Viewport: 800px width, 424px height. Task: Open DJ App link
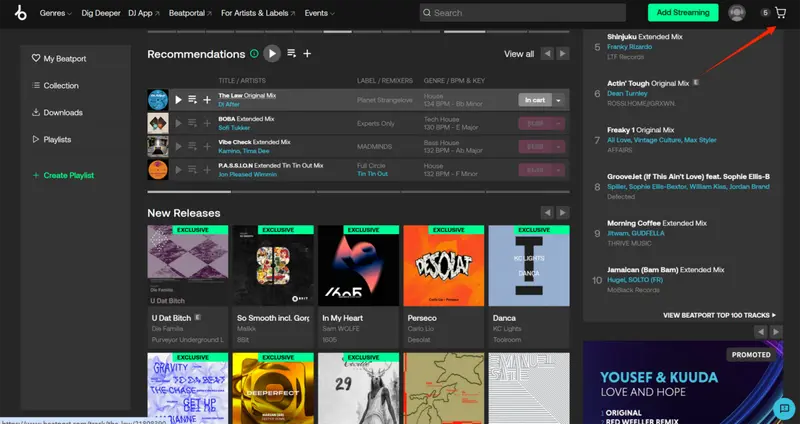tap(144, 13)
